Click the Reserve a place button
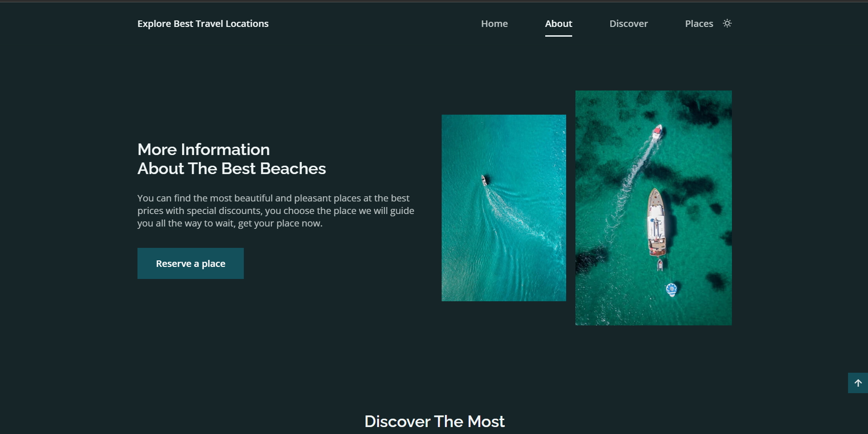 (x=190, y=263)
